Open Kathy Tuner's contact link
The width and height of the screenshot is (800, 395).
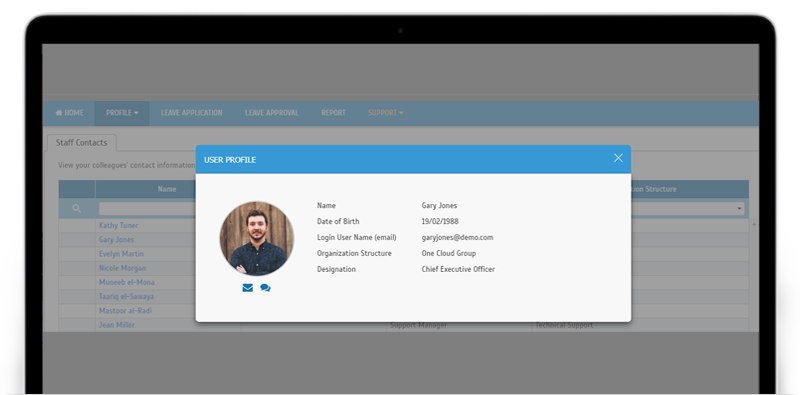[x=118, y=225]
